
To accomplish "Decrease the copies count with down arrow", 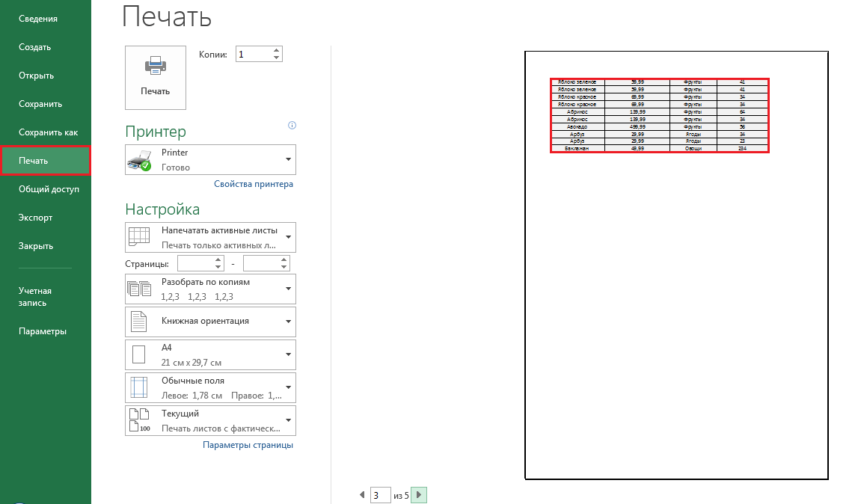I will click(277, 58).
